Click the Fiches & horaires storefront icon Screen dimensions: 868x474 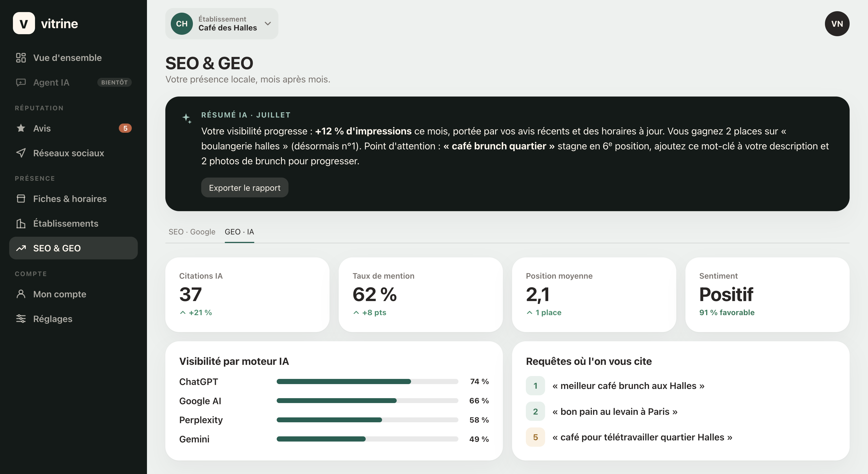pos(21,199)
